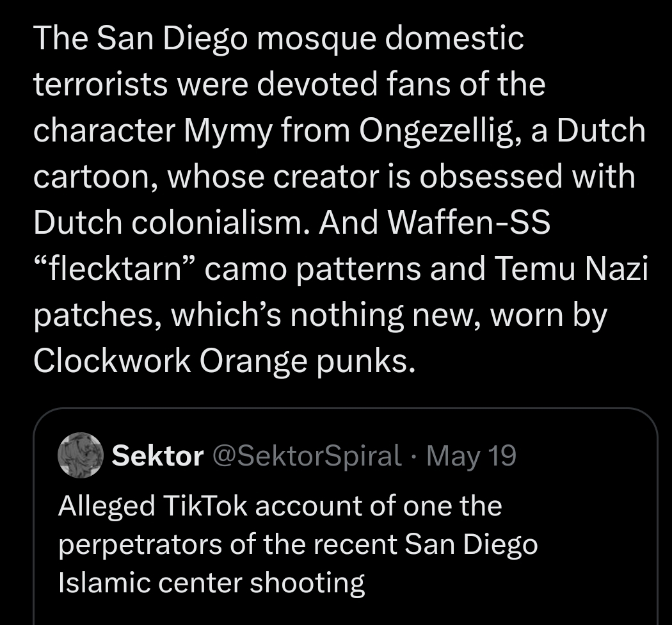Open the May 19 timestamp
Image resolution: width=672 pixels, height=625 pixels.
[471, 455]
